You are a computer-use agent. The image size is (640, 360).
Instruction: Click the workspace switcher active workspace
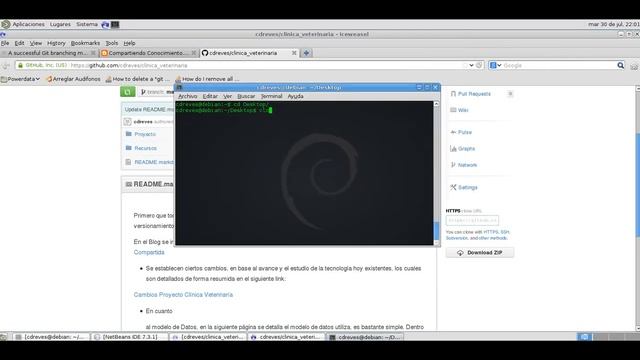click(x=584, y=337)
